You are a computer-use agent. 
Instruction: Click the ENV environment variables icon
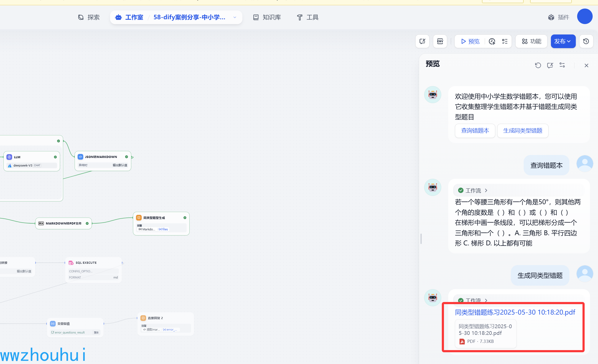pyautogui.click(x=440, y=41)
